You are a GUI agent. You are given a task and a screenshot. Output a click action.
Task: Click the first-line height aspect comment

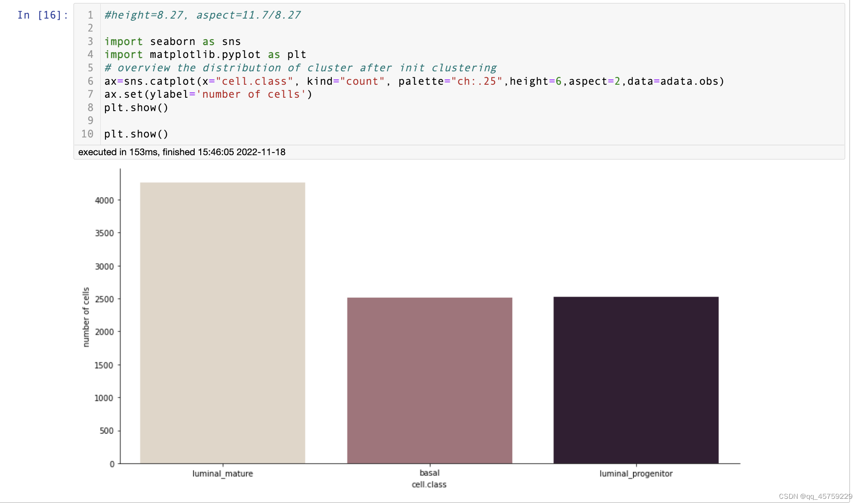coord(202,15)
